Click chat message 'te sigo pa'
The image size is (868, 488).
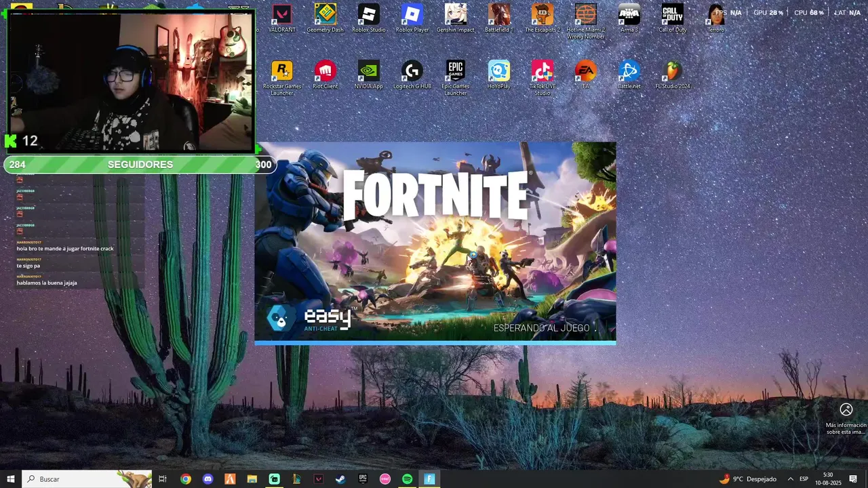coord(28,266)
